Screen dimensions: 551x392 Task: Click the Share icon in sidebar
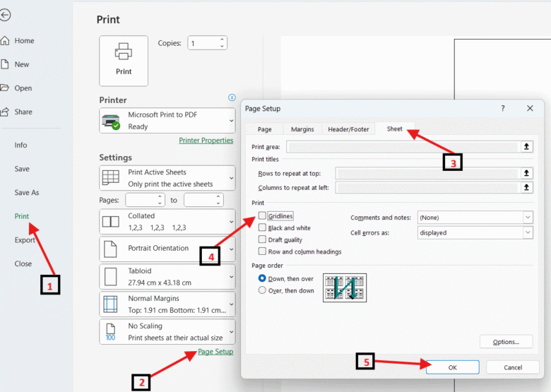coord(4,112)
